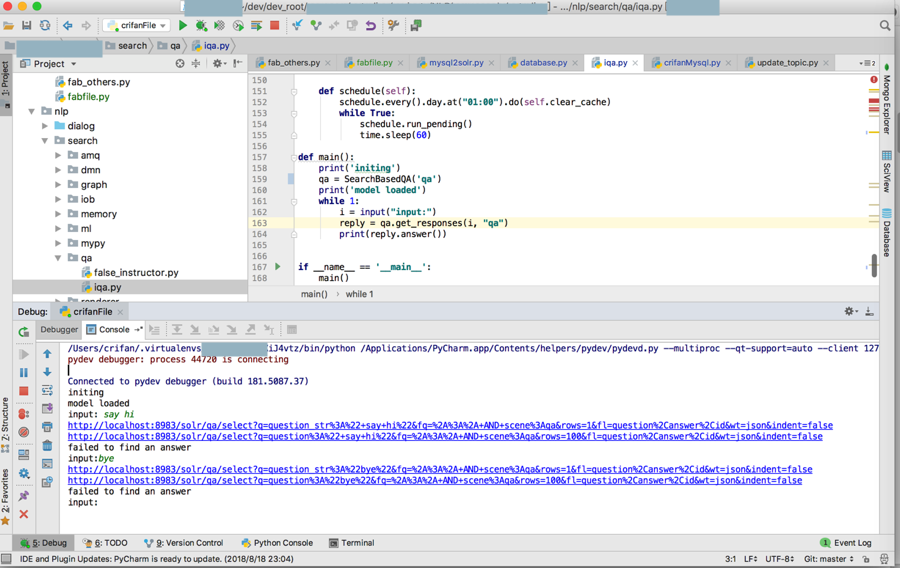
Task: Stop the process via red toolbar square
Action: tap(275, 25)
